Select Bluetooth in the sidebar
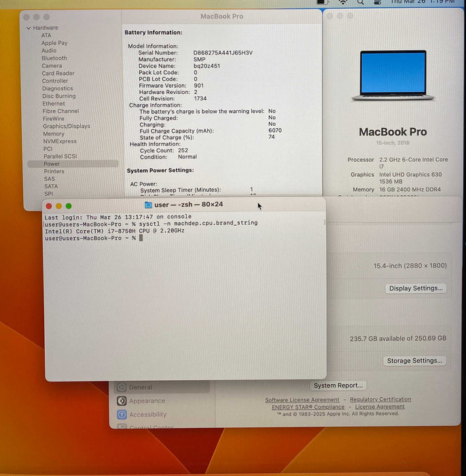466x476 pixels. [x=54, y=58]
